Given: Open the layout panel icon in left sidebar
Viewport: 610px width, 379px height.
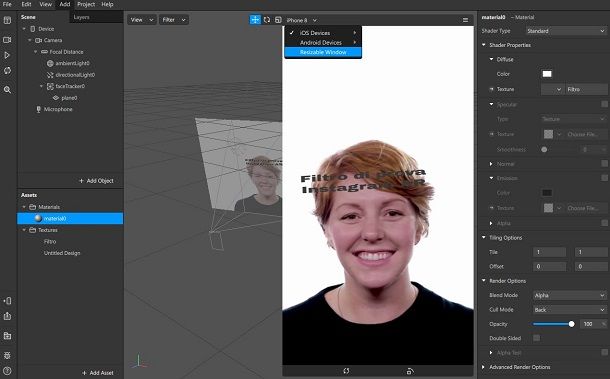Looking at the screenshot, I should click(x=7, y=21).
